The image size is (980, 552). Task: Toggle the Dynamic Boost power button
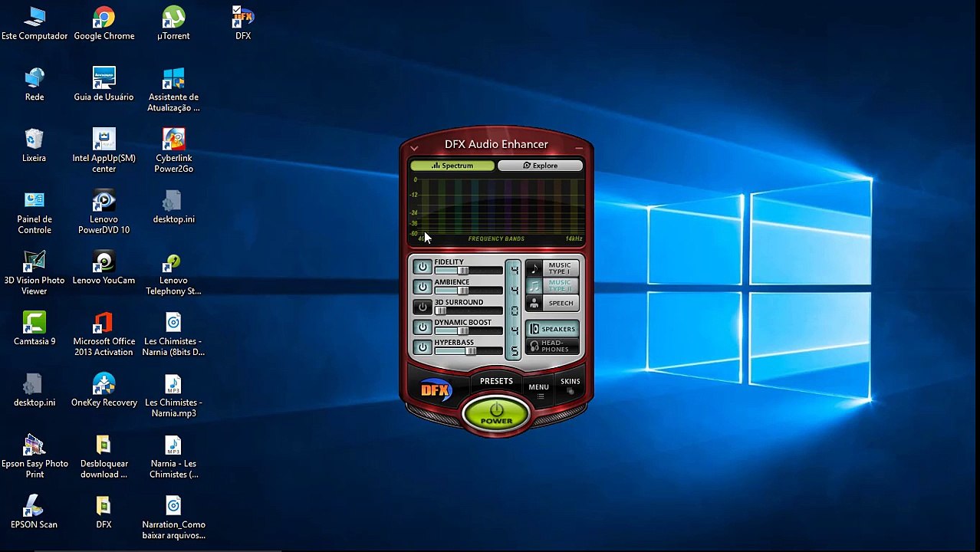click(x=422, y=327)
